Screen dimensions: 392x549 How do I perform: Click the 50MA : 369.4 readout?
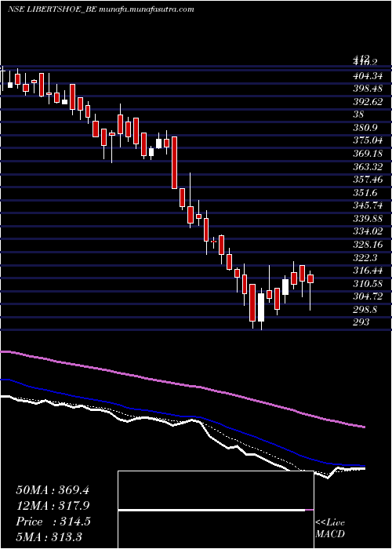click(x=53, y=490)
